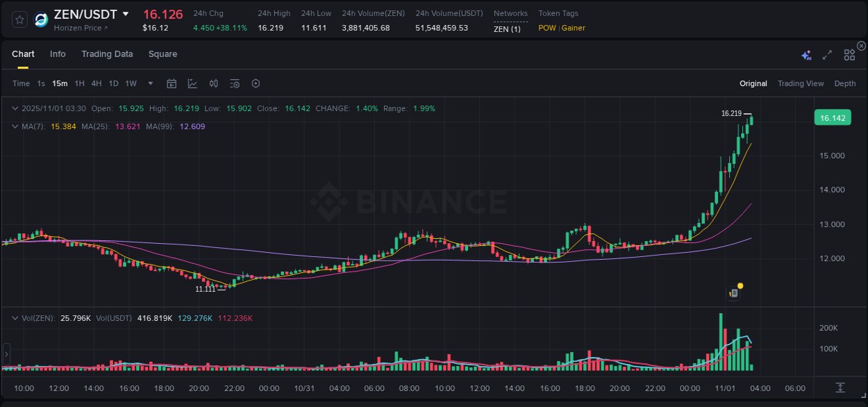Open the chart type selector icon
868x407 pixels.
tap(192, 83)
